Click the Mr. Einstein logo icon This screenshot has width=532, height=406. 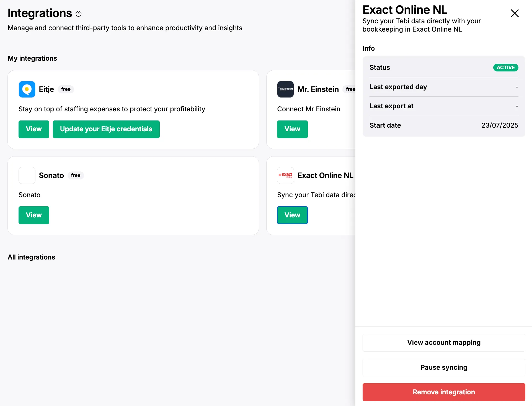pyautogui.click(x=285, y=89)
